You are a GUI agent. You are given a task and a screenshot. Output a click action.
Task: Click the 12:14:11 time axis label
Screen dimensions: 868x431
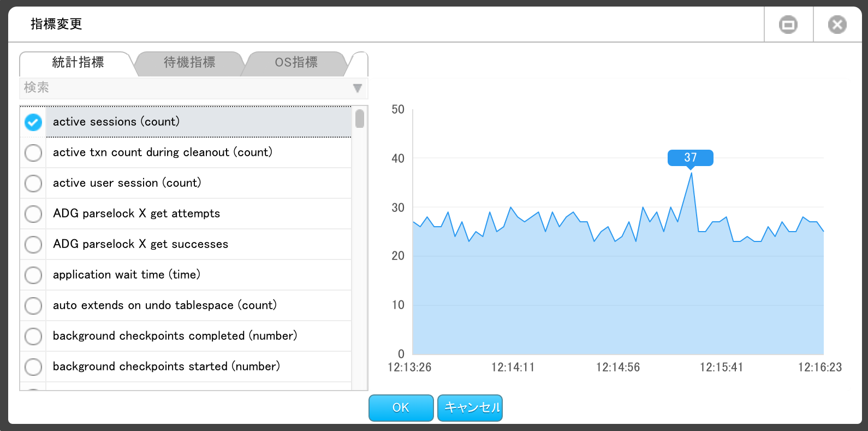pos(513,368)
